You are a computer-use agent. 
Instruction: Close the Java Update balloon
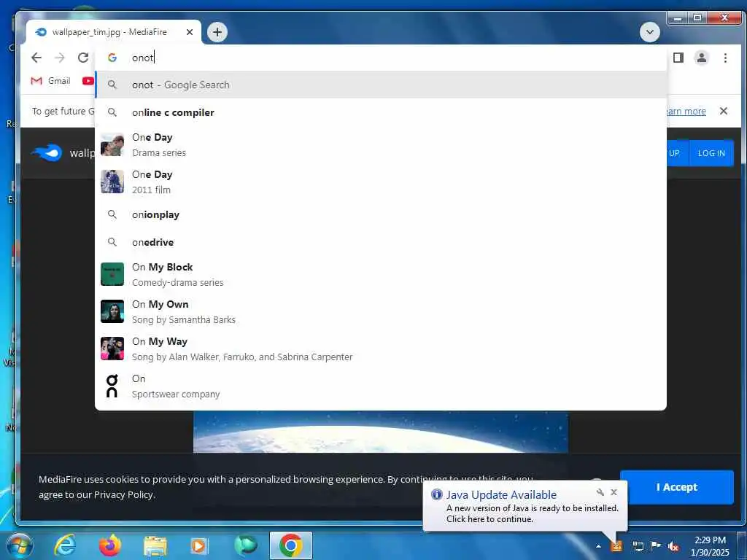pyautogui.click(x=614, y=492)
